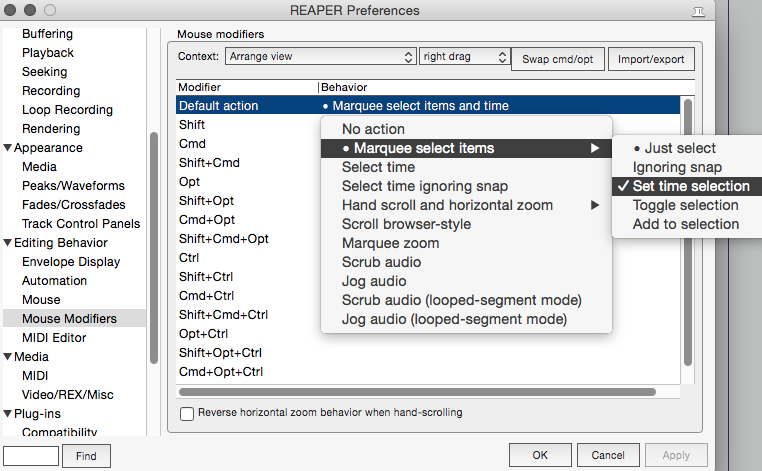Image resolution: width=762 pixels, height=471 pixels.
Task: Open the Context dropdown showing Arrange view
Action: click(x=320, y=57)
